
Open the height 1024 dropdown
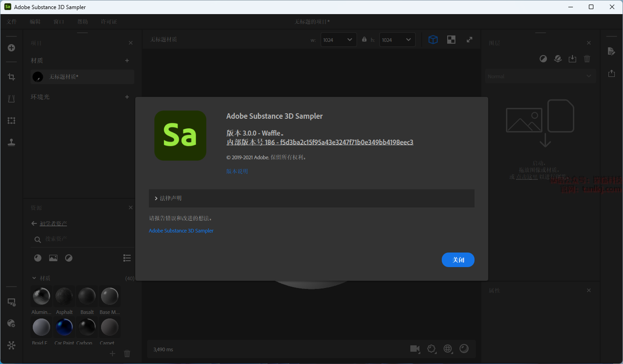point(397,40)
